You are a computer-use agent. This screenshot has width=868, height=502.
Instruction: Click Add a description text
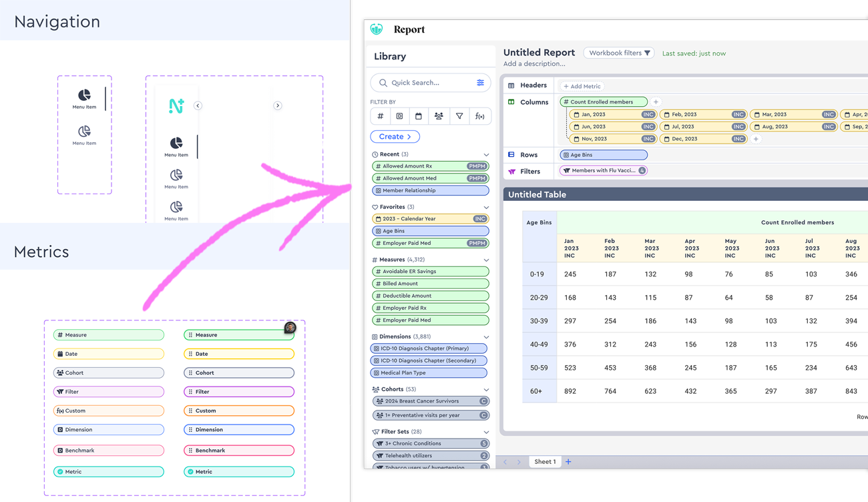(534, 64)
